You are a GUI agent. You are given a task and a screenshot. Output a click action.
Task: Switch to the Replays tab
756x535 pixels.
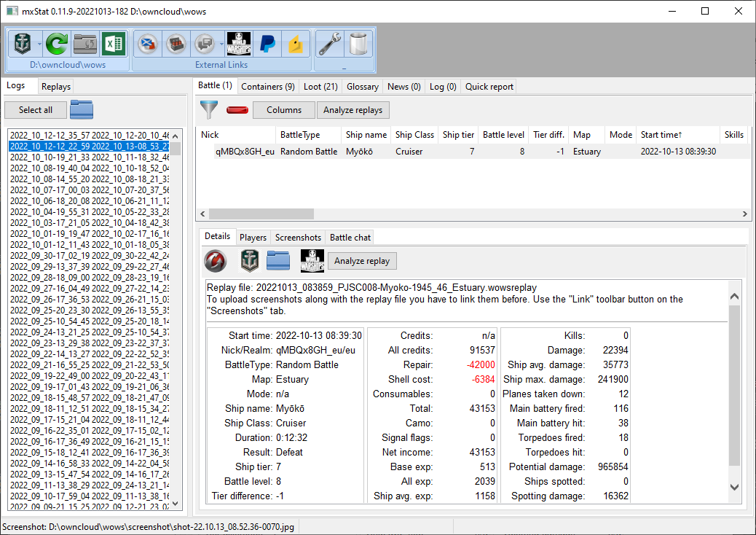56,86
